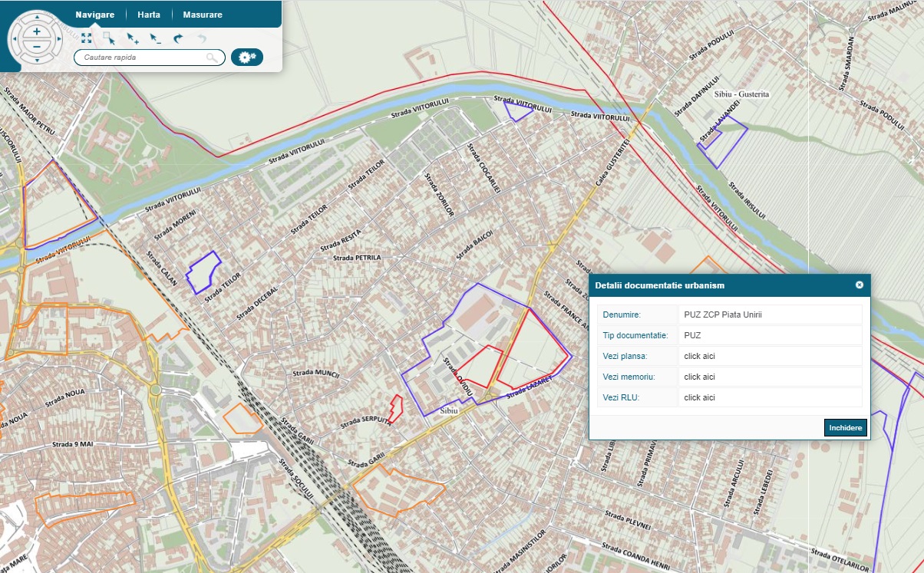Click the zoom in plus button
The image size is (924, 573).
[x=36, y=32]
